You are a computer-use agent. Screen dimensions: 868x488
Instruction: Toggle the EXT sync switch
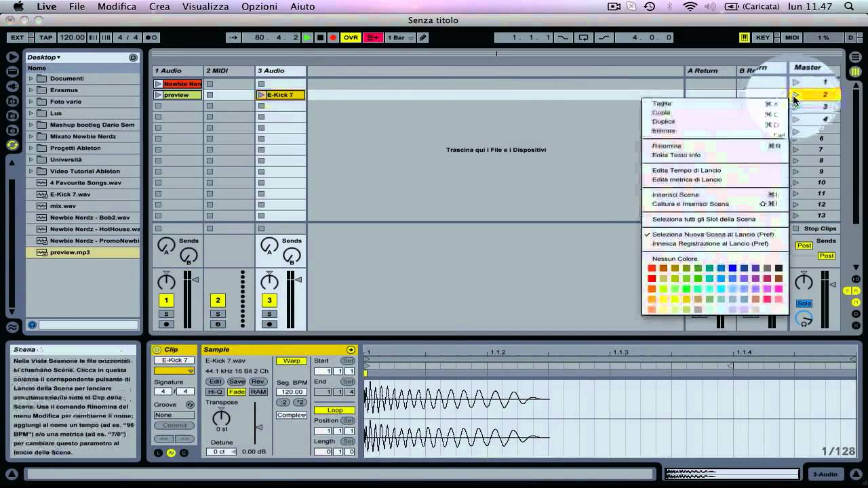pyautogui.click(x=17, y=38)
